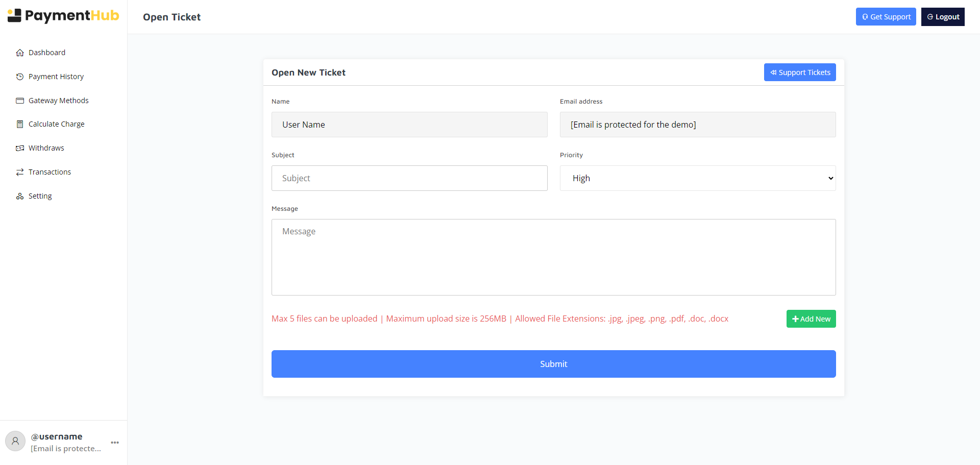
Task: Submit the ticket form
Action: pos(553,364)
